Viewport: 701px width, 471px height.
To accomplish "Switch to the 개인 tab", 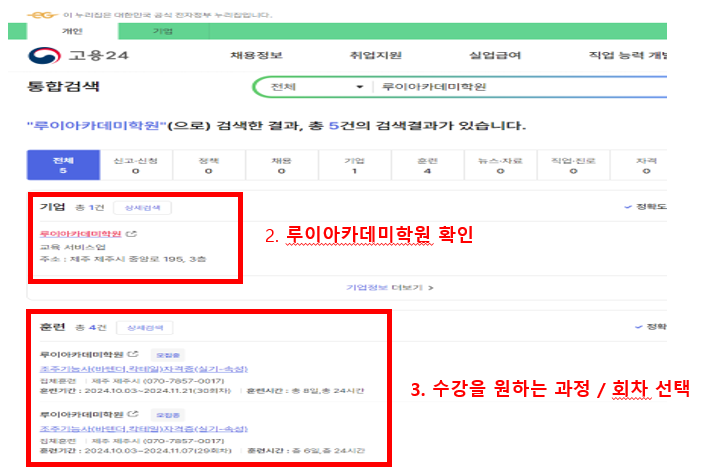I will [x=72, y=31].
